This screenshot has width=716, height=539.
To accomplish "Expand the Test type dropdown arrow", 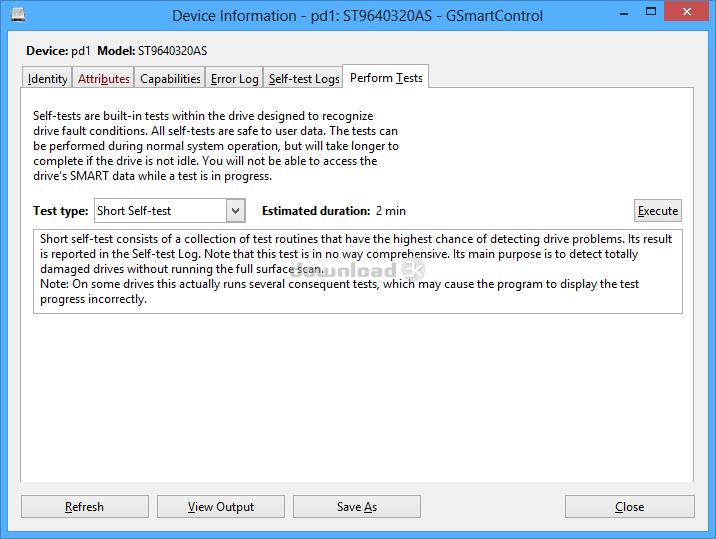I will [x=236, y=211].
